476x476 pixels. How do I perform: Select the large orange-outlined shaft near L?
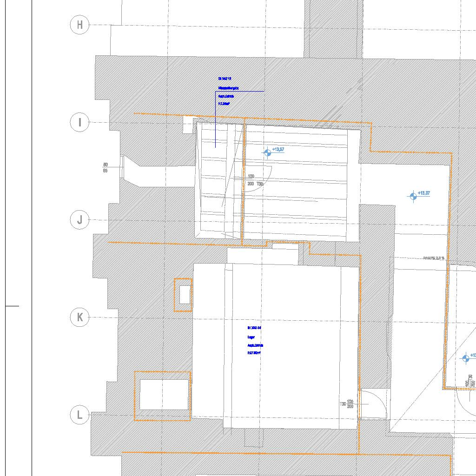[x=163, y=396]
